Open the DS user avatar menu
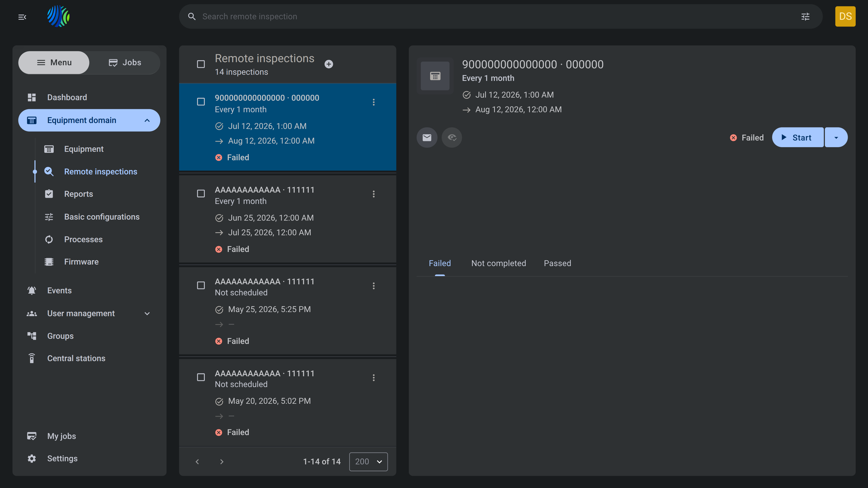This screenshot has width=868, height=488. click(x=845, y=16)
